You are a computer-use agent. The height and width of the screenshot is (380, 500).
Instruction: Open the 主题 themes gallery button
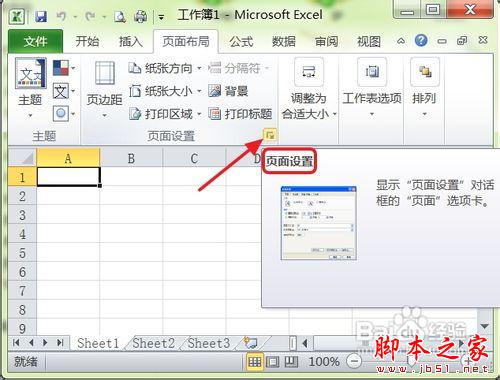pos(30,88)
